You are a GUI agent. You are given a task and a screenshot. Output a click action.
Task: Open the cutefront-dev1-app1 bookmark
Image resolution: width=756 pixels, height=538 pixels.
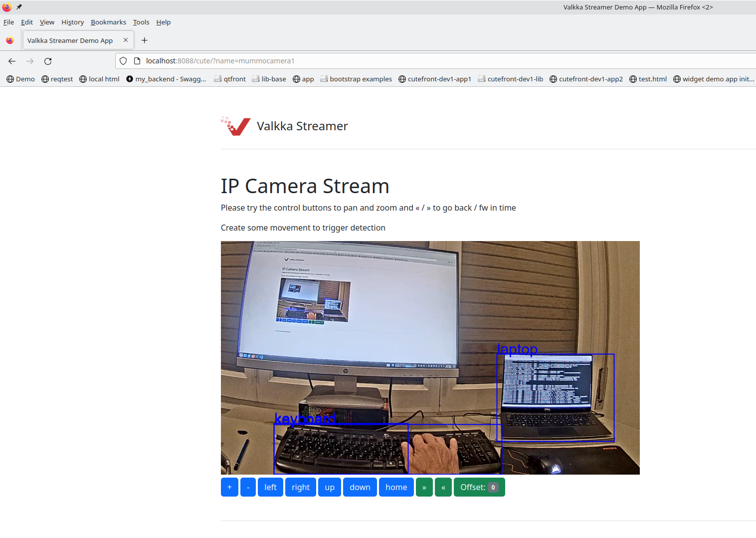[x=435, y=79]
